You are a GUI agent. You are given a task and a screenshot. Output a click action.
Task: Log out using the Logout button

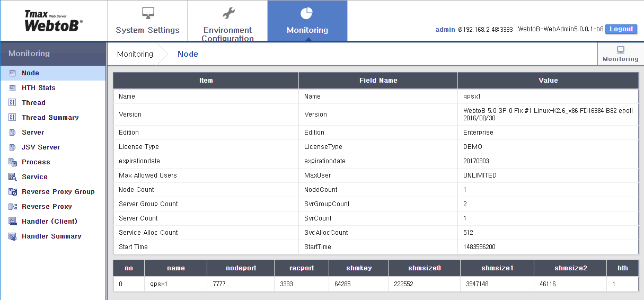pos(621,29)
